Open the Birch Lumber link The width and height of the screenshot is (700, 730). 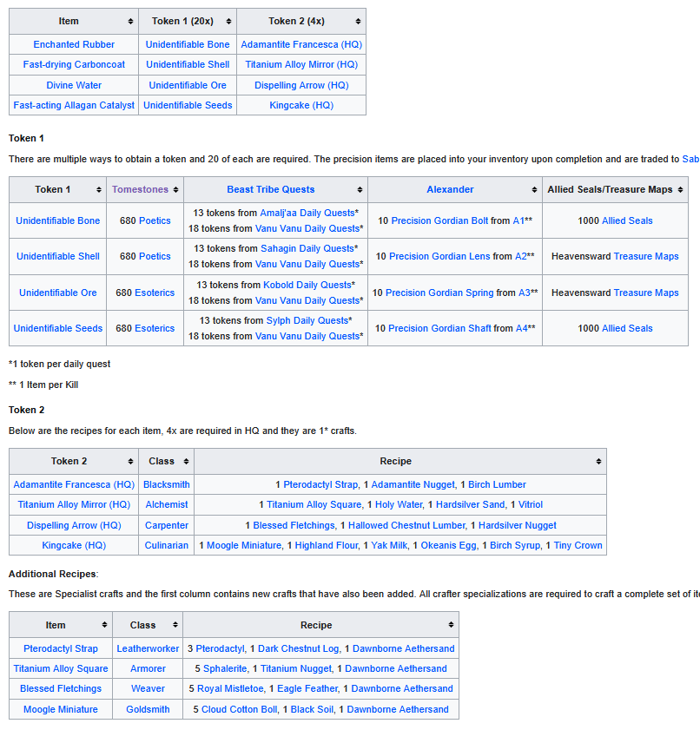click(x=497, y=484)
